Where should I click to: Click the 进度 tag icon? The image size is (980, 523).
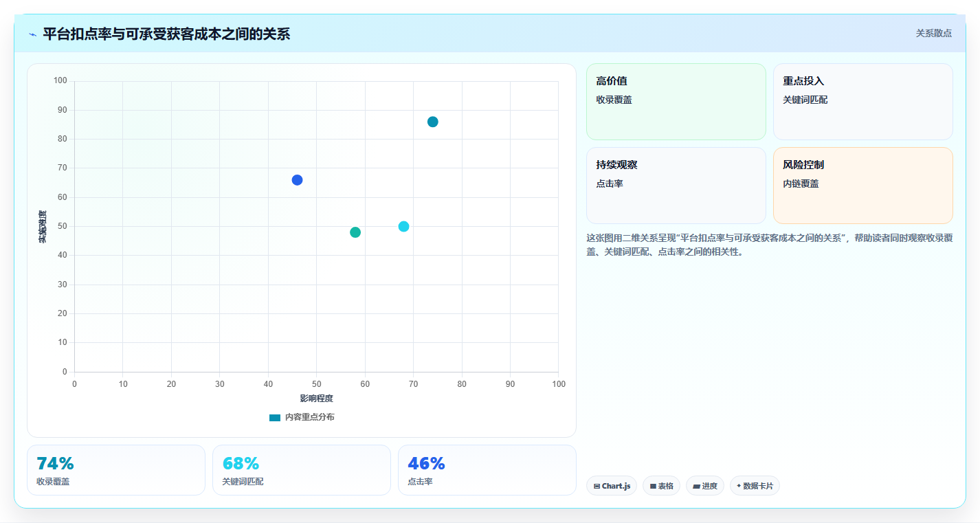[696, 486]
